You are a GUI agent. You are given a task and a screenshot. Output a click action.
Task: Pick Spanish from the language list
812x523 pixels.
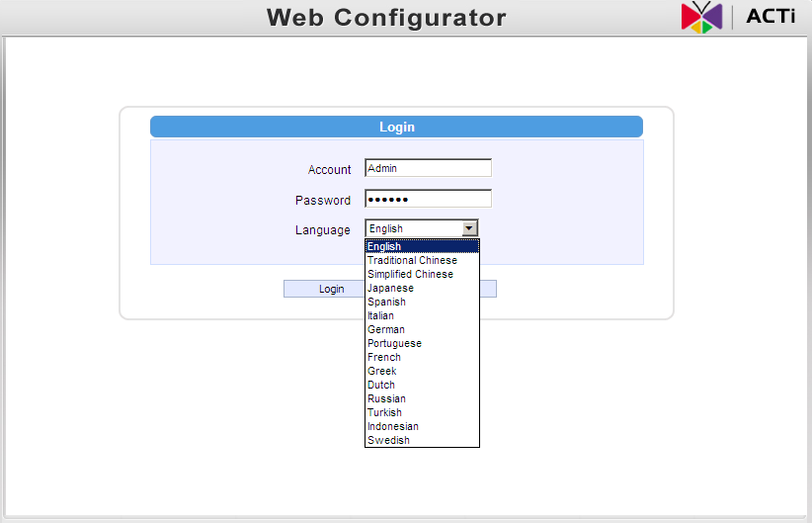pyautogui.click(x=422, y=302)
